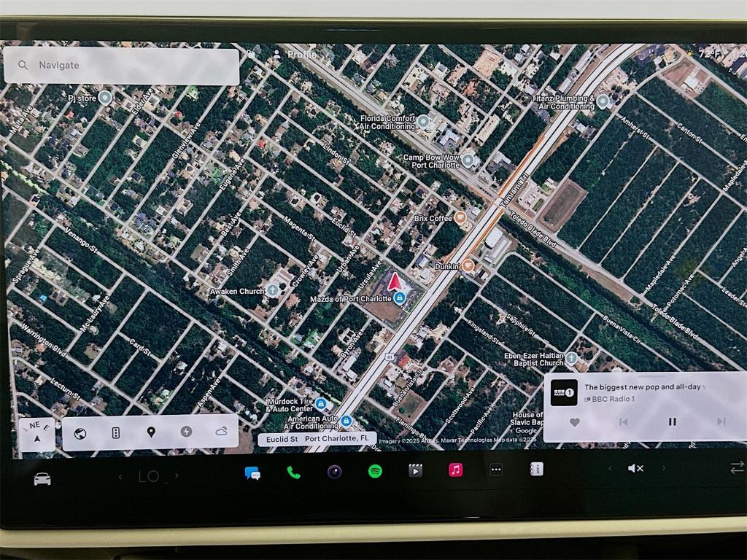
Task: Tap the Navigate search field
Action: (x=121, y=66)
